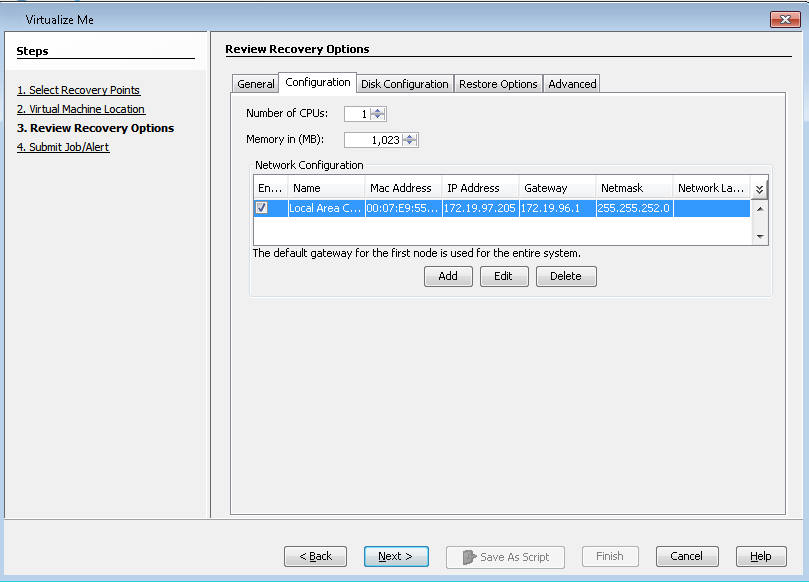The width and height of the screenshot is (809, 582).
Task: Open the Virtual Machine Location step link
Action: pyautogui.click(x=81, y=109)
